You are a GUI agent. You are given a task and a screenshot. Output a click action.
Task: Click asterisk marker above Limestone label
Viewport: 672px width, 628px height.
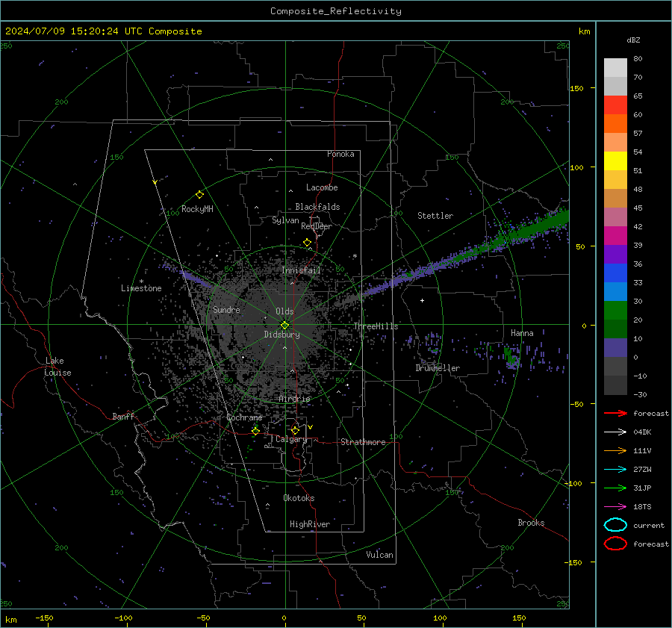tap(141, 282)
